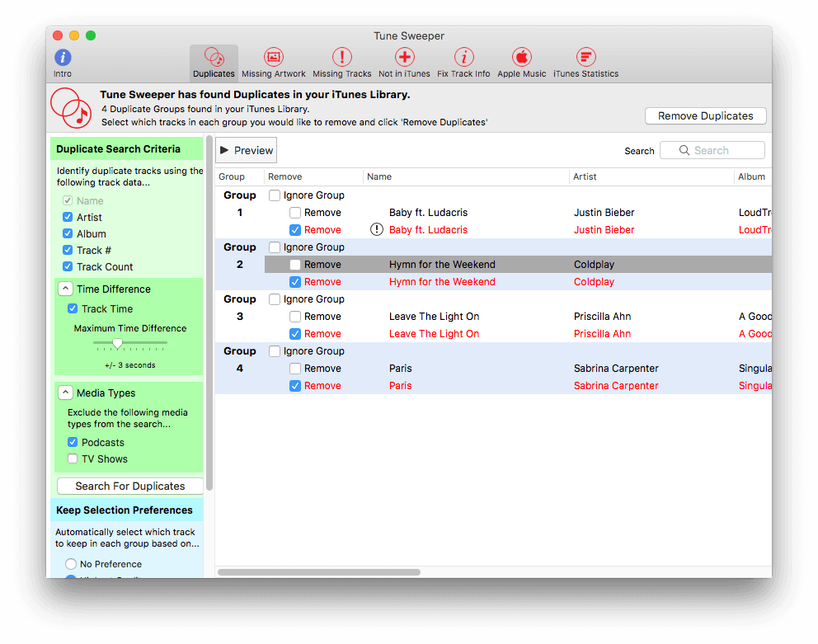Click the green zoom window button
818x644 pixels.
point(91,35)
